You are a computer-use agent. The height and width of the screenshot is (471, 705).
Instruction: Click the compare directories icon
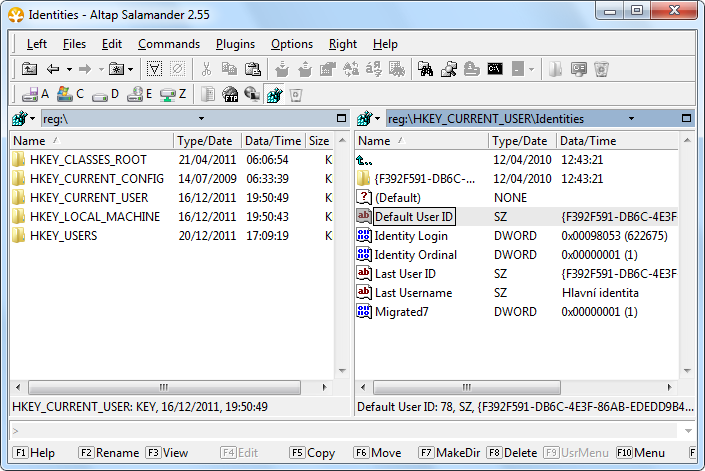(449, 69)
